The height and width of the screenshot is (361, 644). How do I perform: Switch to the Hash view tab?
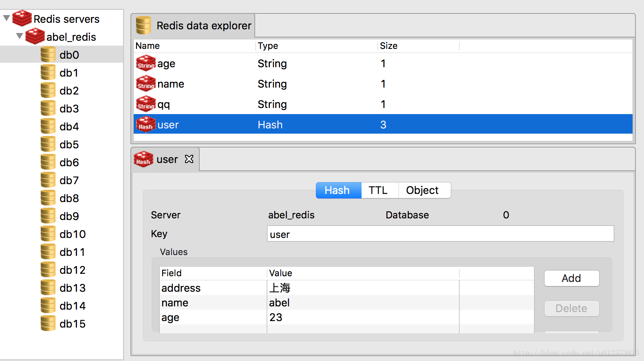pos(339,190)
